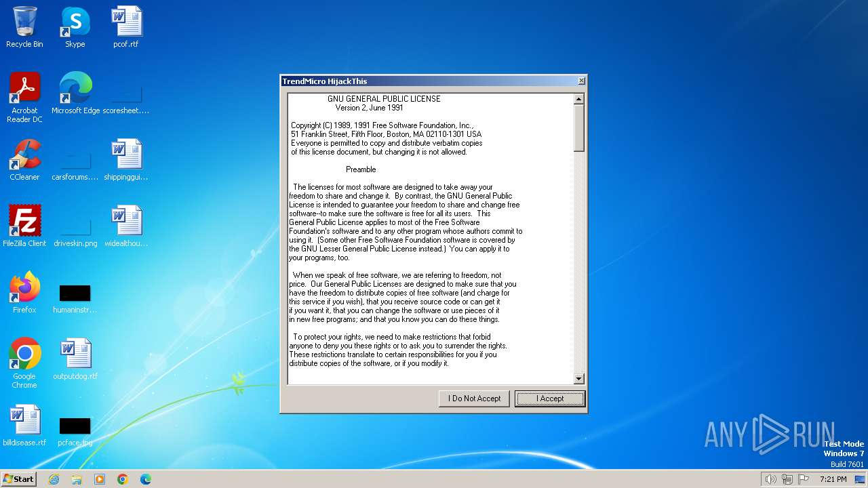Viewport: 868px width, 488px height.
Task: Click the TrendMicro HijackThis title bar
Action: tap(429, 81)
